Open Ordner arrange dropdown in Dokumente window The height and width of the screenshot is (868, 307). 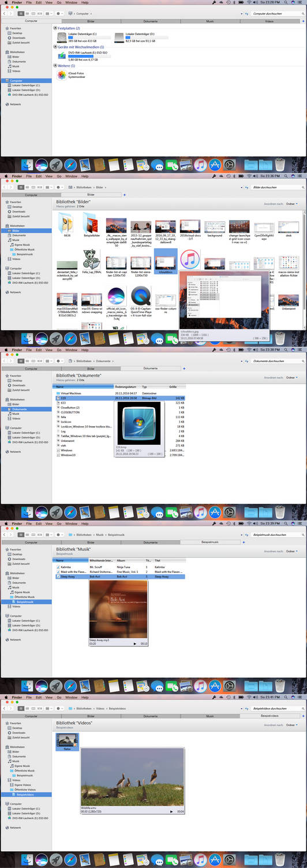click(291, 378)
